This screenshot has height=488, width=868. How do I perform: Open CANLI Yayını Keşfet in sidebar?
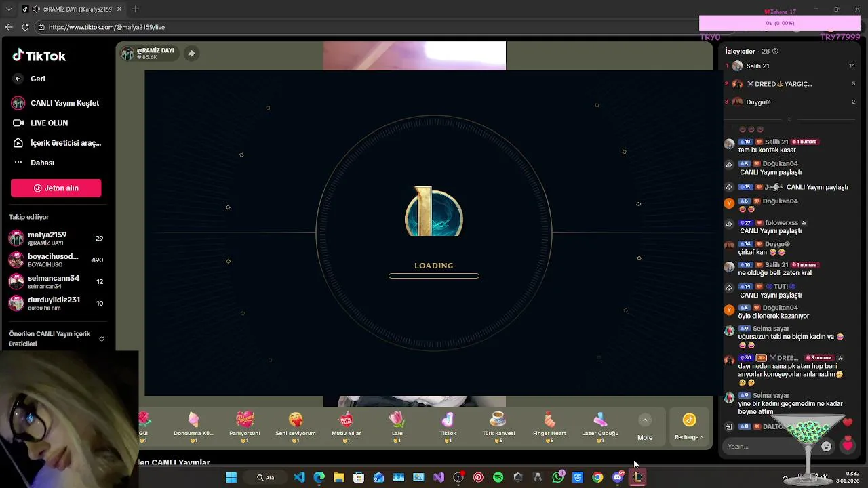[56, 103]
